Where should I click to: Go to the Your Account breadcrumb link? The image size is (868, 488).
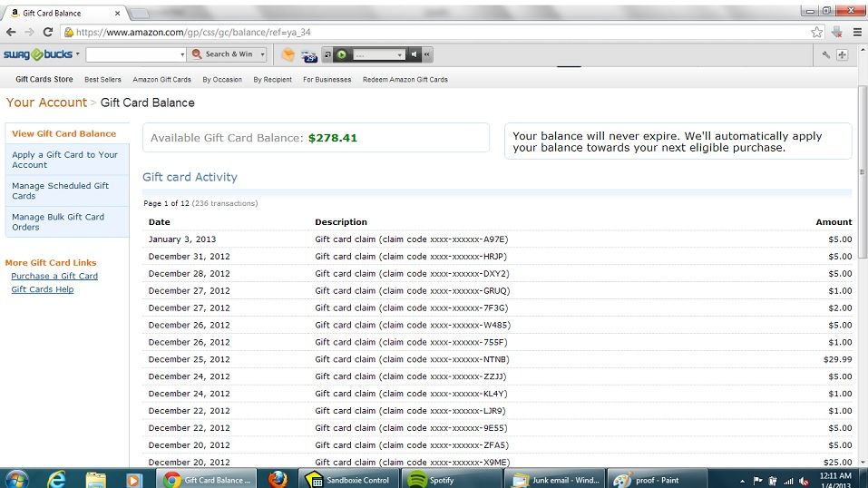(x=46, y=102)
